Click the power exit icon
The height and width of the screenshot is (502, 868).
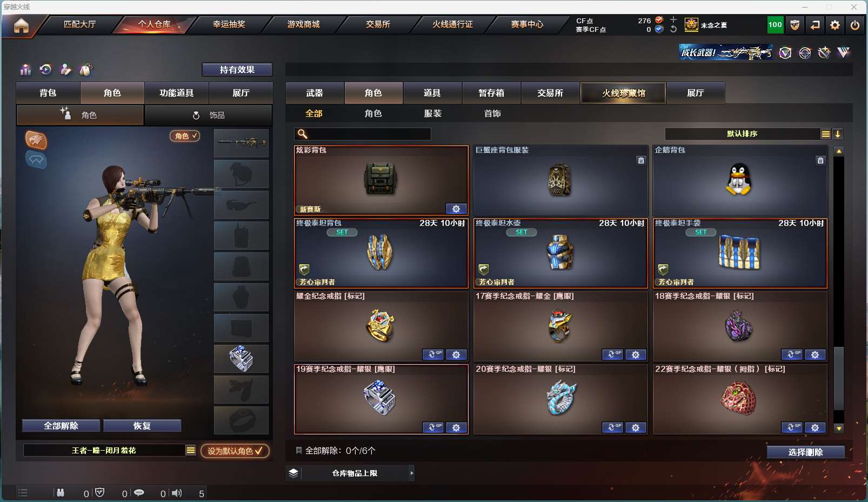pyautogui.click(x=855, y=25)
